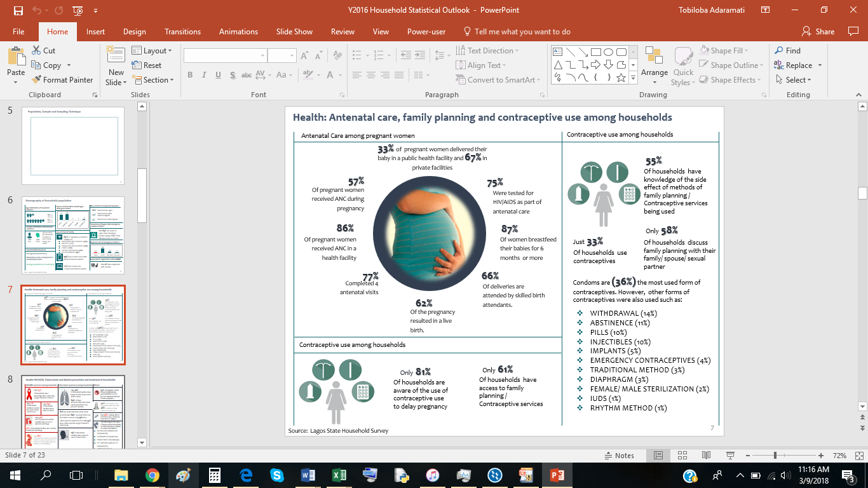Switch to the Insert tab
The image size is (868, 488).
(x=96, y=32)
